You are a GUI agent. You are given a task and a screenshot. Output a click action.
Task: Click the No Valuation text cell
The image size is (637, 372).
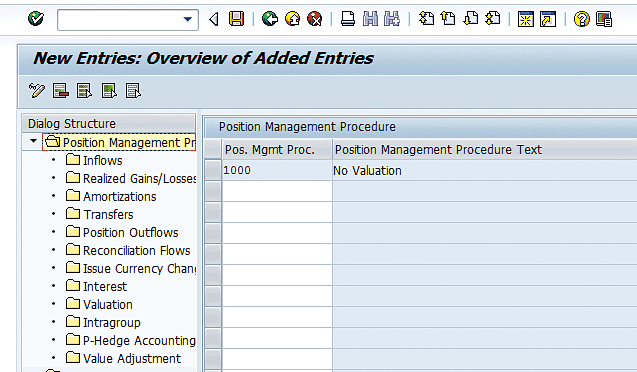[367, 171]
